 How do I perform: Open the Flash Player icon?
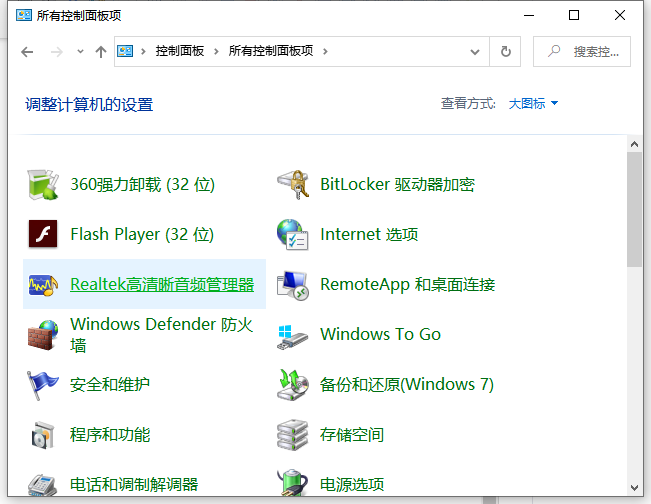(x=43, y=234)
